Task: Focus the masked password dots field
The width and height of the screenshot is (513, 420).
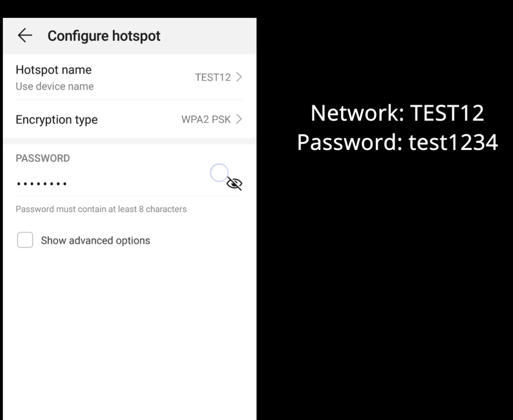Action: click(41, 183)
